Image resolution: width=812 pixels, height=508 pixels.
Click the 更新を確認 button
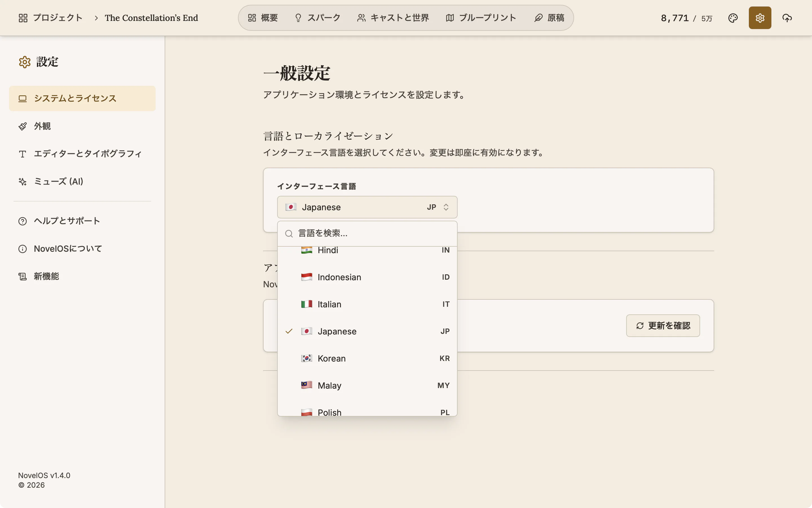tap(663, 326)
